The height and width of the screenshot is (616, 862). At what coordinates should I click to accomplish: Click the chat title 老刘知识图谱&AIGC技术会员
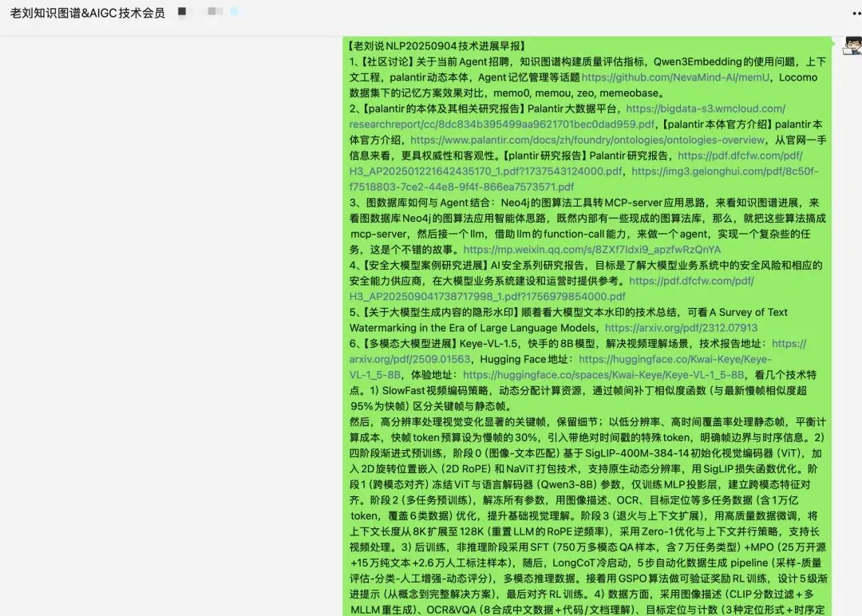click(88, 14)
